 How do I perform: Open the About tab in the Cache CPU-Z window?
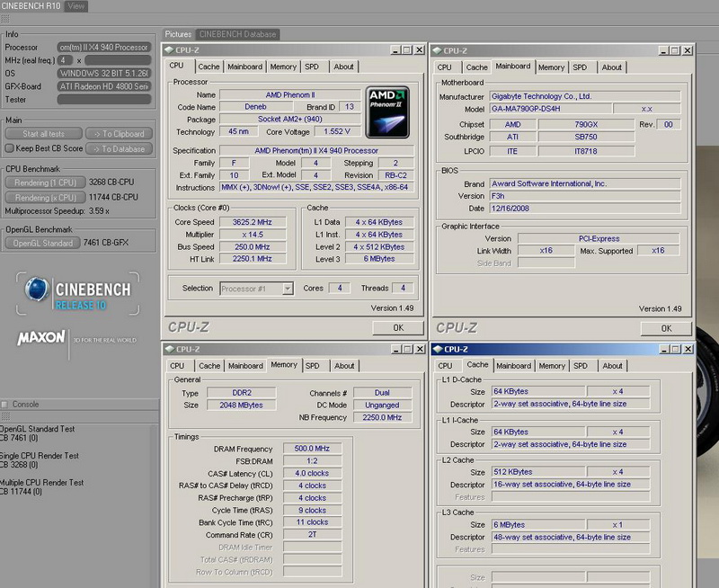pos(613,366)
